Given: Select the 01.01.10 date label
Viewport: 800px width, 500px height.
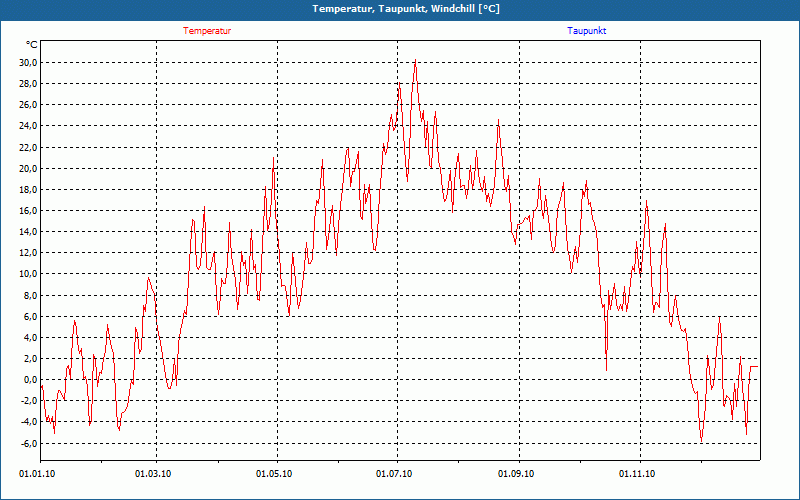Looking at the screenshot, I should click(x=37, y=474).
